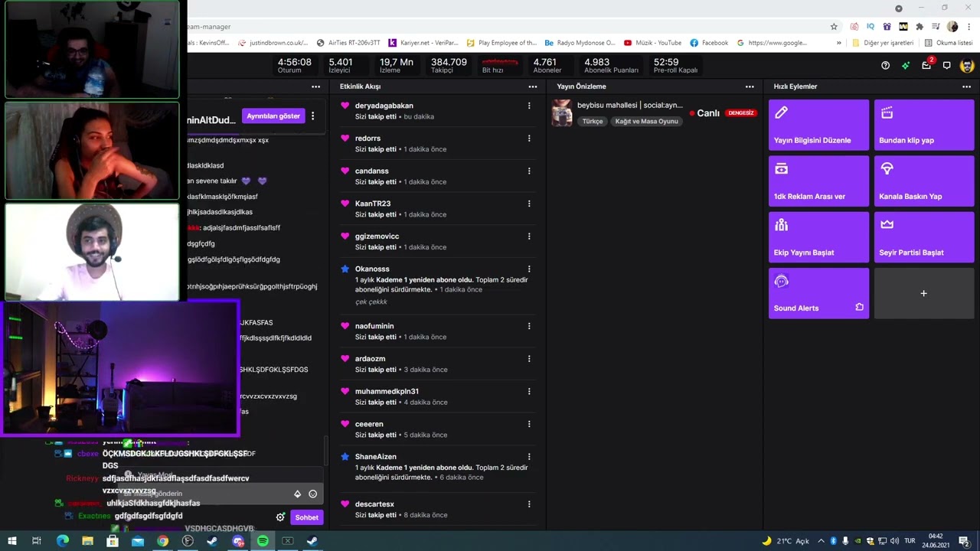Click 1dk Reklam Arası ver quick action
980x551 pixels.
(818, 181)
